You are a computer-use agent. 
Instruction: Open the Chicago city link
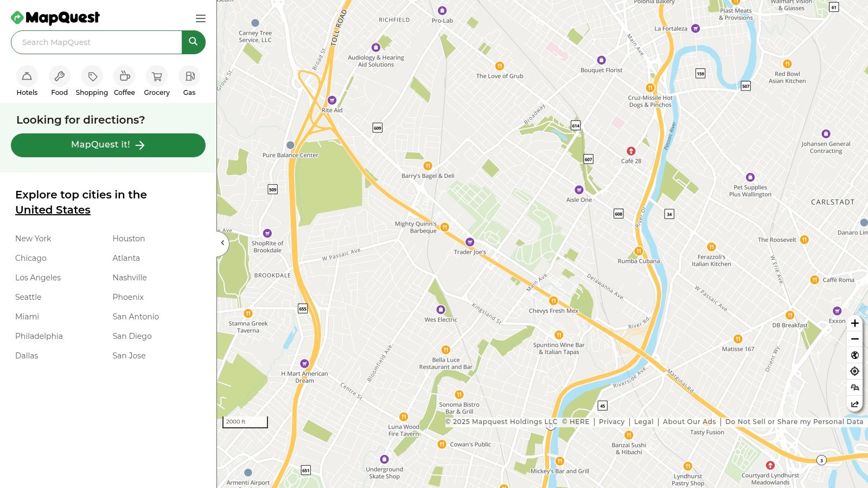pyautogui.click(x=31, y=258)
